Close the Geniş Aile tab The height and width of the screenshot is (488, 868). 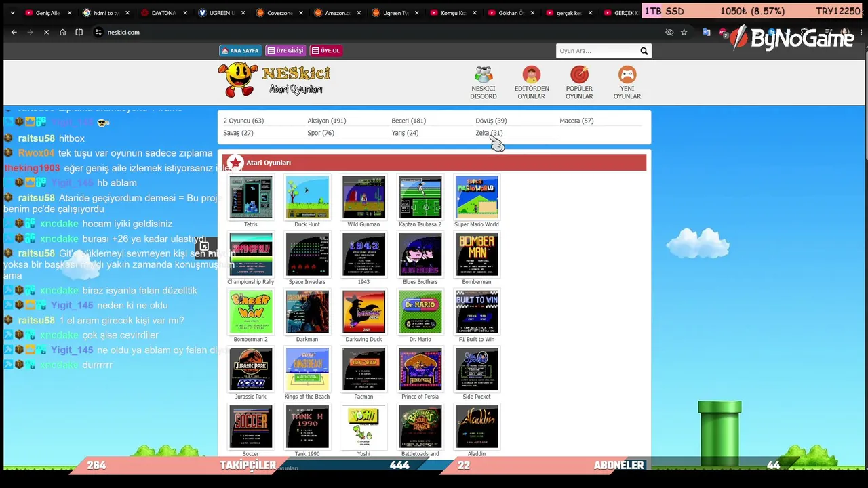pos(69,13)
